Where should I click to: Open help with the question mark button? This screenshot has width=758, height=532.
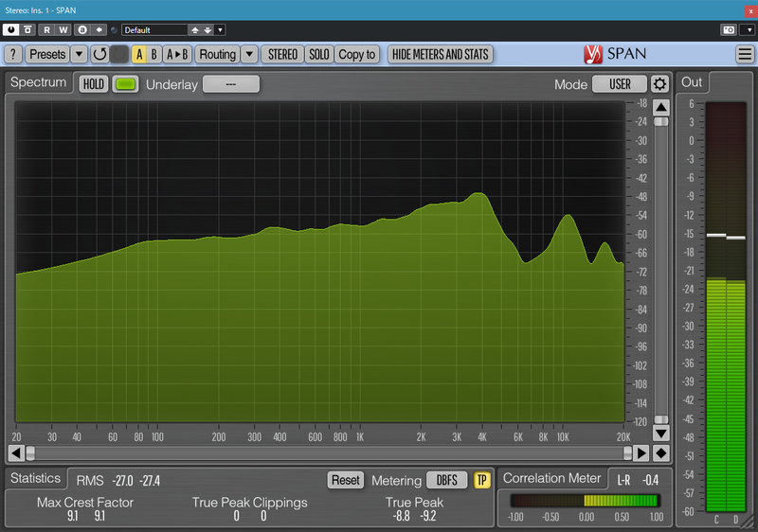click(13, 54)
